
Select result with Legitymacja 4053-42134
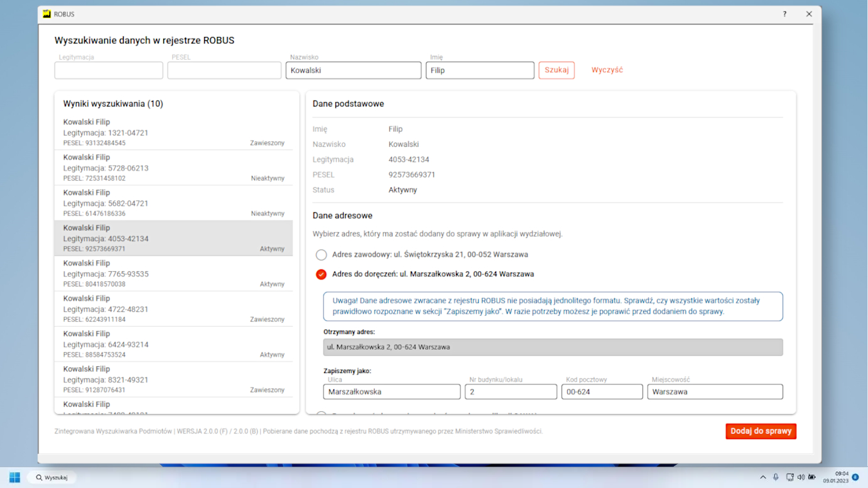(x=173, y=238)
